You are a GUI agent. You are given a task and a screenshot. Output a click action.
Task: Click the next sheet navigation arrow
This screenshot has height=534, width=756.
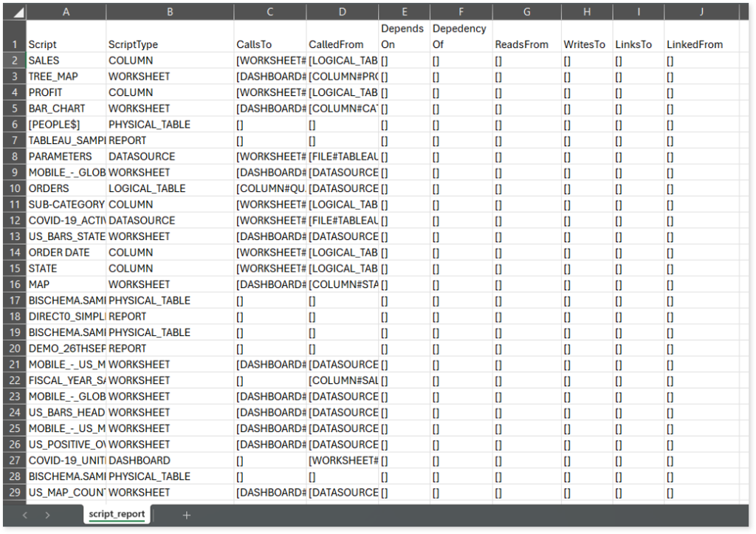(x=47, y=515)
